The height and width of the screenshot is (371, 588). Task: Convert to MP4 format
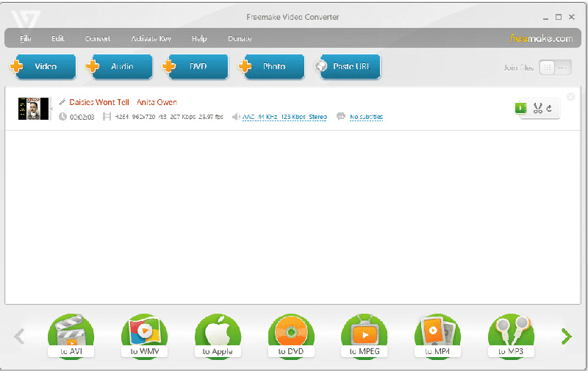coord(437,336)
